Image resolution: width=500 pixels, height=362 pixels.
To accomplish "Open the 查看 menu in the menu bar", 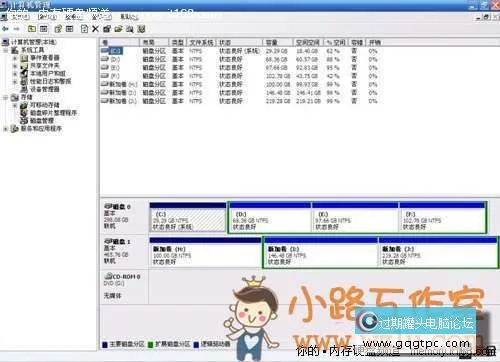I will [x=73, y=17].
